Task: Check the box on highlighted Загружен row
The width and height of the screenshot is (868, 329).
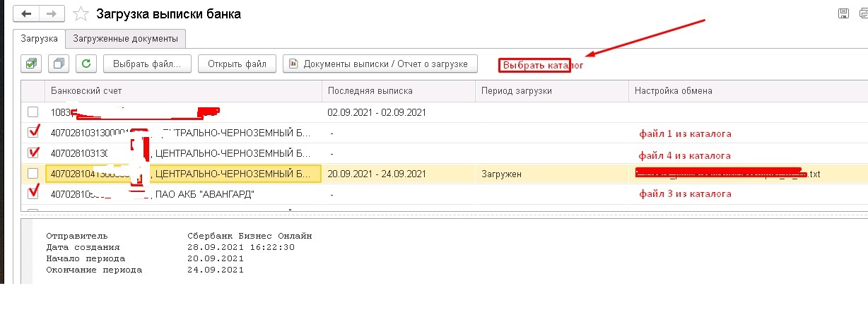Action: pyautogui.click(x=33, y=174)
